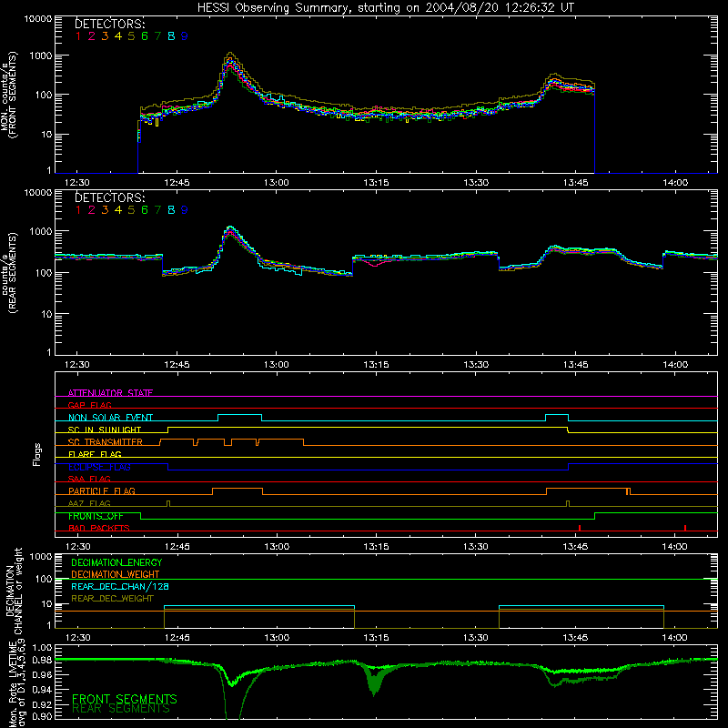Click the HESSI Observing Summary plot title
Viewport: 728px width, 728px height.
click(385, 8)
